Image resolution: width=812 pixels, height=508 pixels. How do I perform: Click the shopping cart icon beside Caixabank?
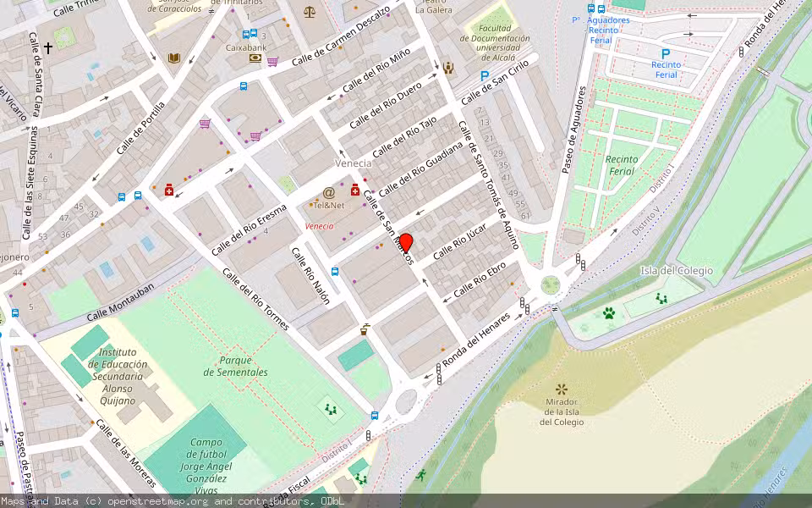pyautogui.click(x=272, y=62)
